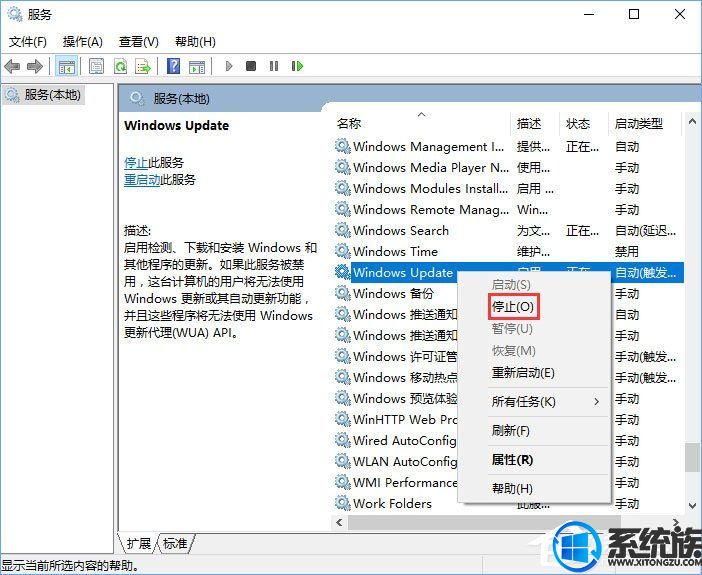Toggle the show/hide console tree icon
The height and width of the screenshot is (575, 702).
tap(66, 67)
